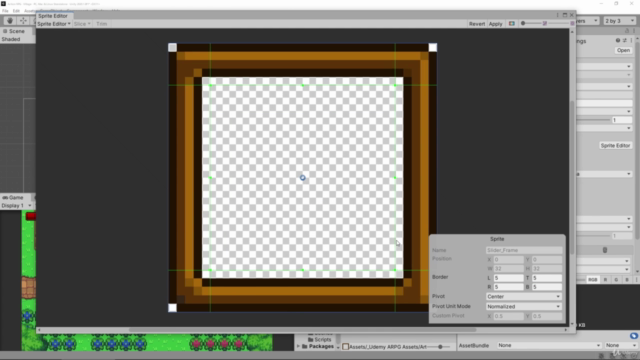Select top-right corner handle of sprite rect

(433, 47)
